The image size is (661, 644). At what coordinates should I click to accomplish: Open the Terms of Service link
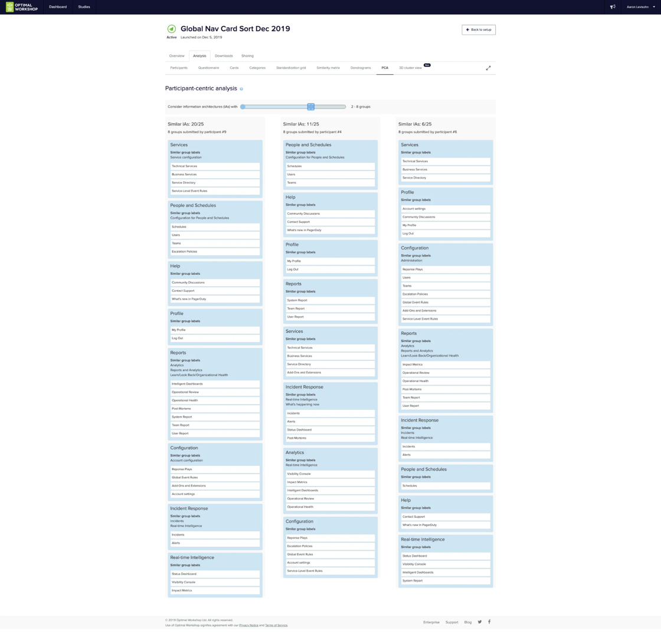click(x=276, y=626)
